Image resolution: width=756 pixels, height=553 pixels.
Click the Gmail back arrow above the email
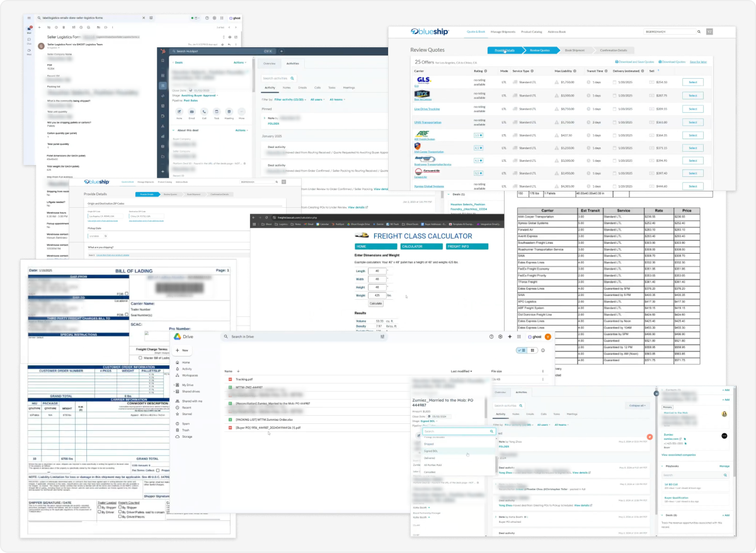[x=40, y=27]
